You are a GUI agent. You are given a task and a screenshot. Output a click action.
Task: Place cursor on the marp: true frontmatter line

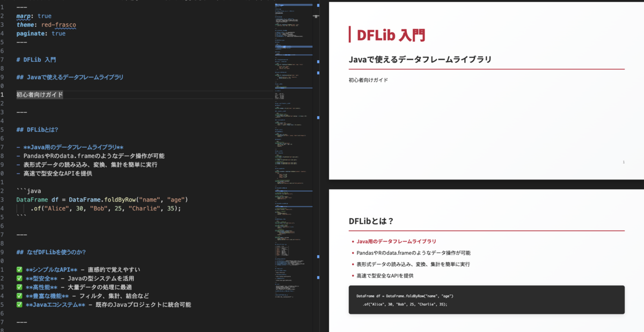(x=32, y=16)
